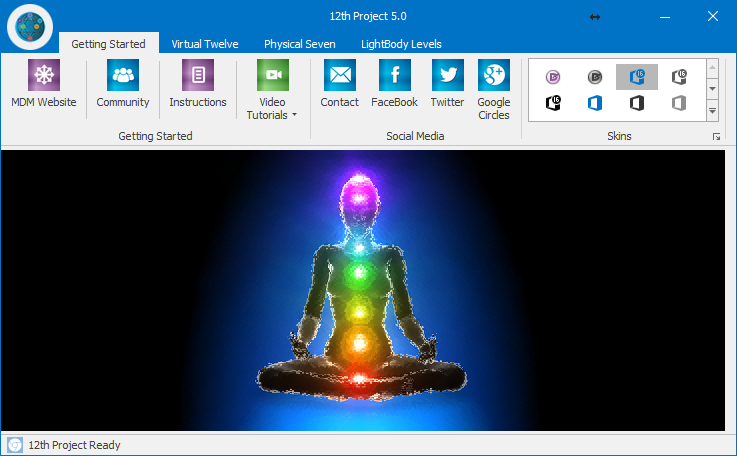Apply the gray round DevExpress dark skin

click(x=595, y=77)
